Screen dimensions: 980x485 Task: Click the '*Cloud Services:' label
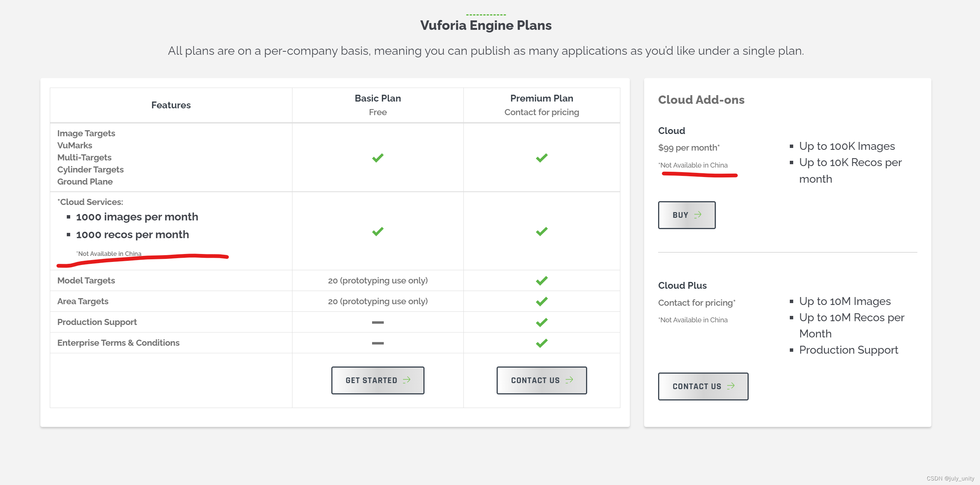click(x=90, y=202)
